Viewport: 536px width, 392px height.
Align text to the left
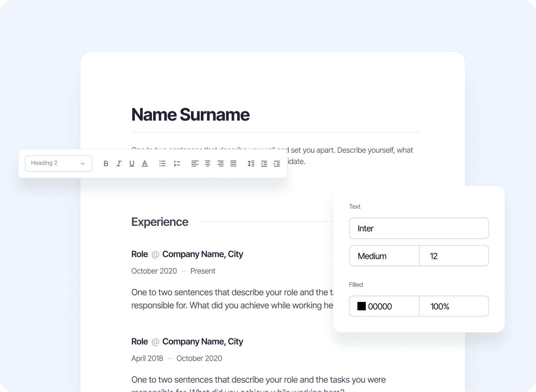(x=195, y=164)
